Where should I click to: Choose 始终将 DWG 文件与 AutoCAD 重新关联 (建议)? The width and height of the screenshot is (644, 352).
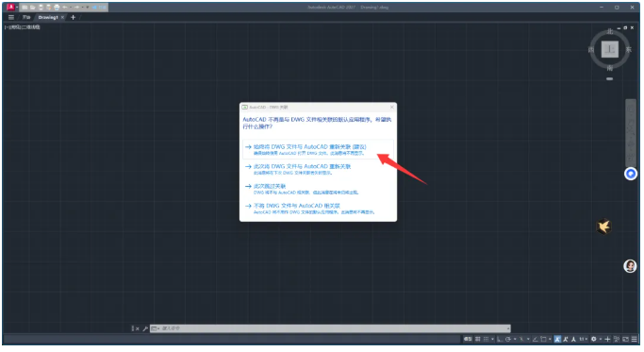click(318, 149)
